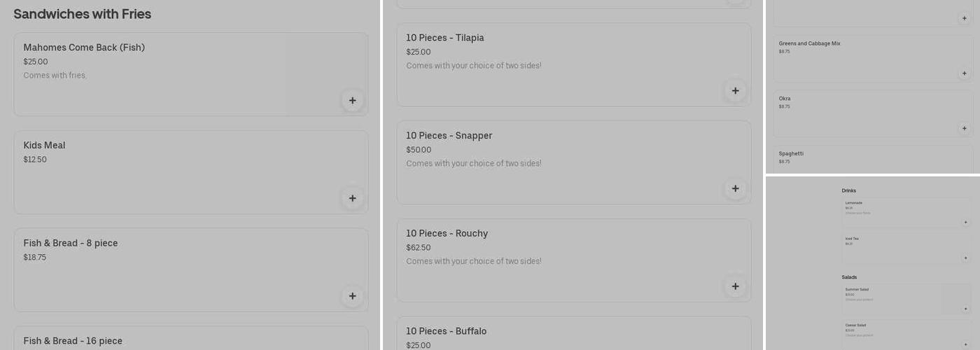Add Iced Tea to the order

pos(966,258)
